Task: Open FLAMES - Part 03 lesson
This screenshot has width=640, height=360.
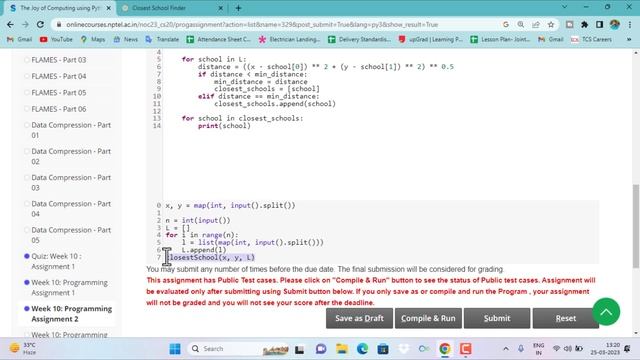Action: (59, 60)
